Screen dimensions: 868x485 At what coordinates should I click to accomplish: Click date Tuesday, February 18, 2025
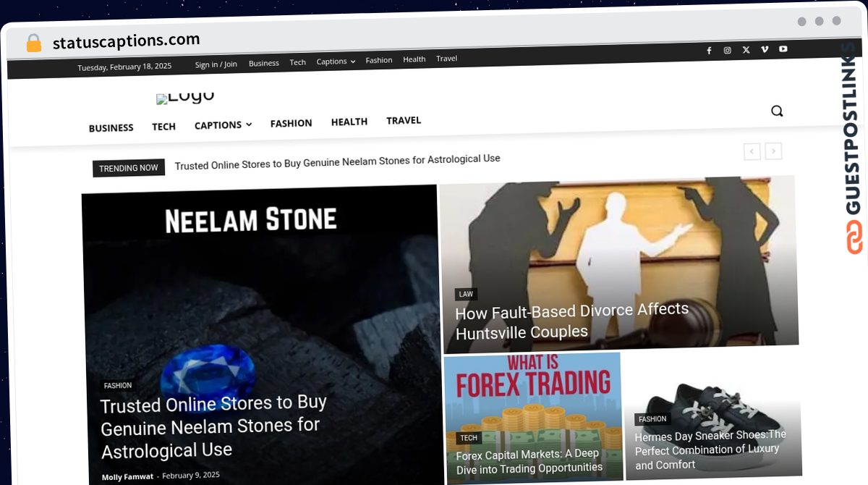tap(124, 67)
